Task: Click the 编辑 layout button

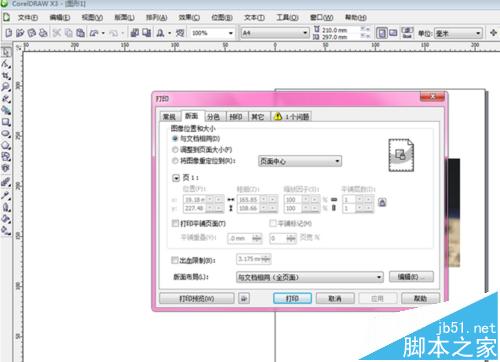Action: pos(411,277)
